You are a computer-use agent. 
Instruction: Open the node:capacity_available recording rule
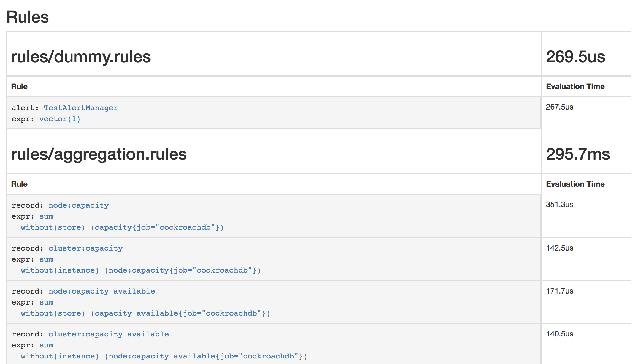coord(101,291)
